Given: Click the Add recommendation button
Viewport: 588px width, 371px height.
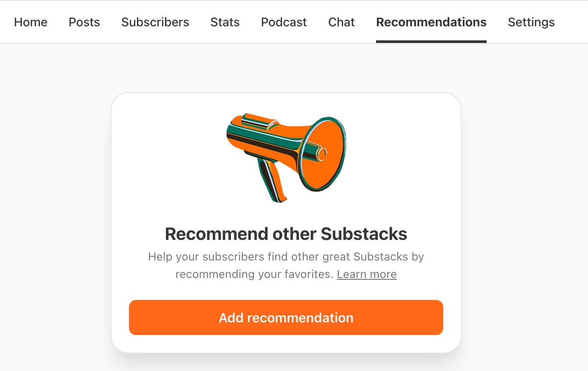Looking at the screenshot, I should [x=286, y=317].
